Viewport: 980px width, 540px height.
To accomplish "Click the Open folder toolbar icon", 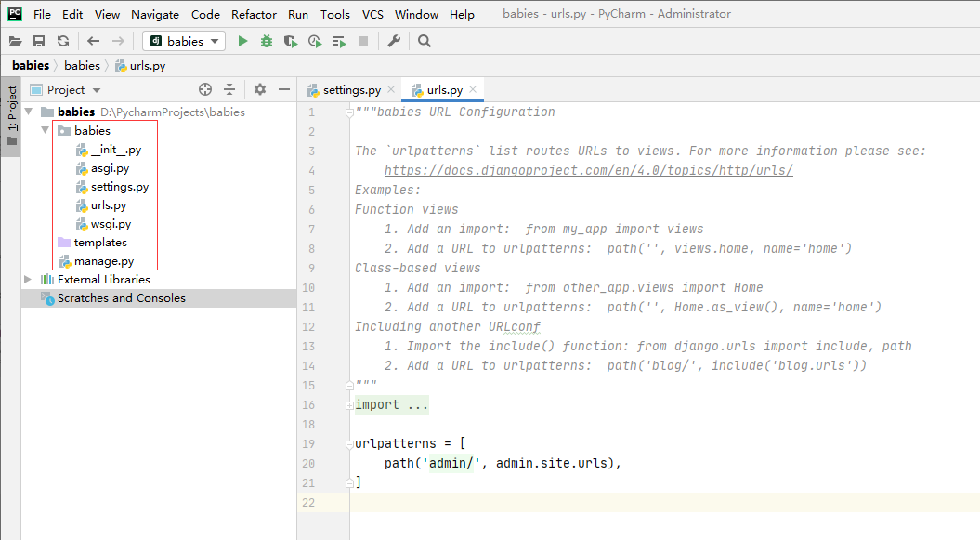I will [16, 41].
